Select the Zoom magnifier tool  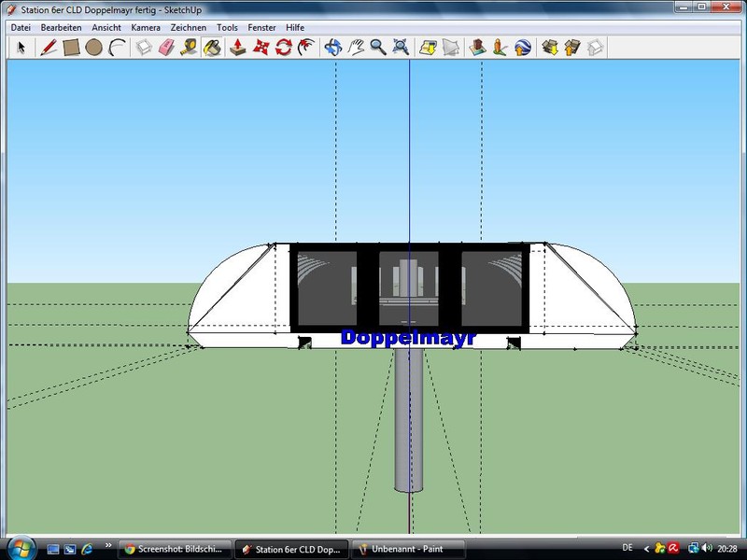(x=378, y=48)
